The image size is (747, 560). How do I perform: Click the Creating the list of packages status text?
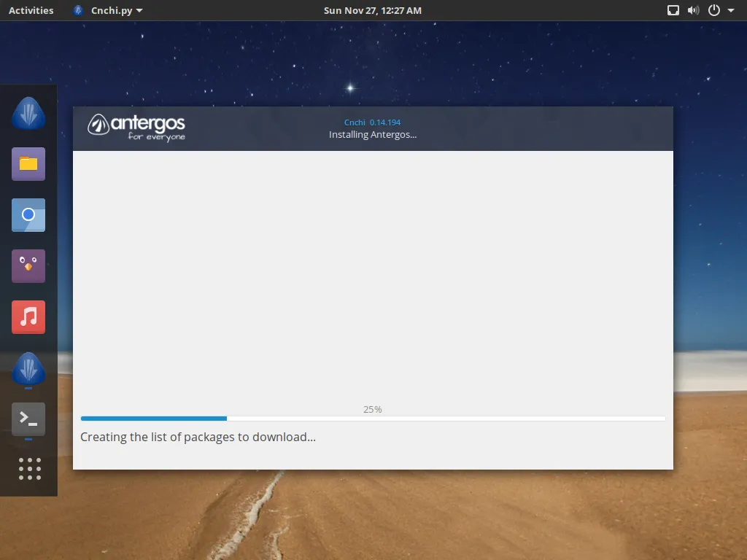coord(198,437)
